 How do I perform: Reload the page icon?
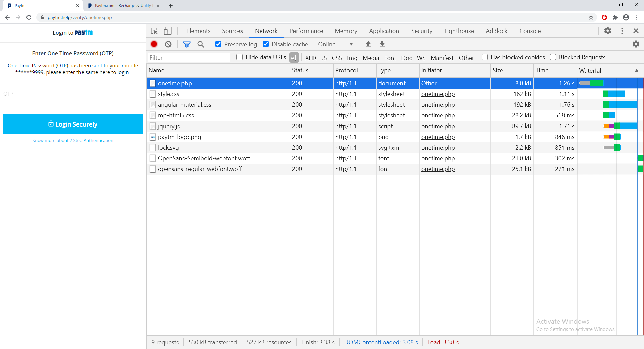[29, 17]
